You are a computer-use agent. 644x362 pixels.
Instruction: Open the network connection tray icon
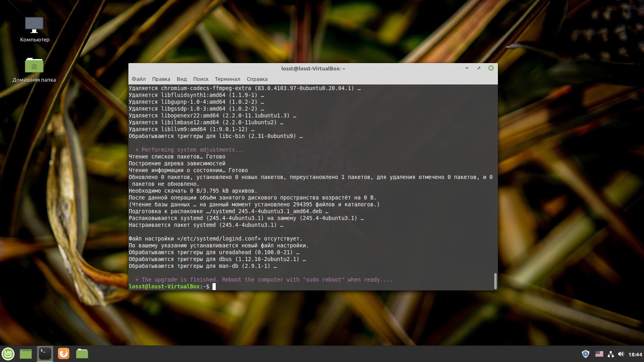pos(611,354)
